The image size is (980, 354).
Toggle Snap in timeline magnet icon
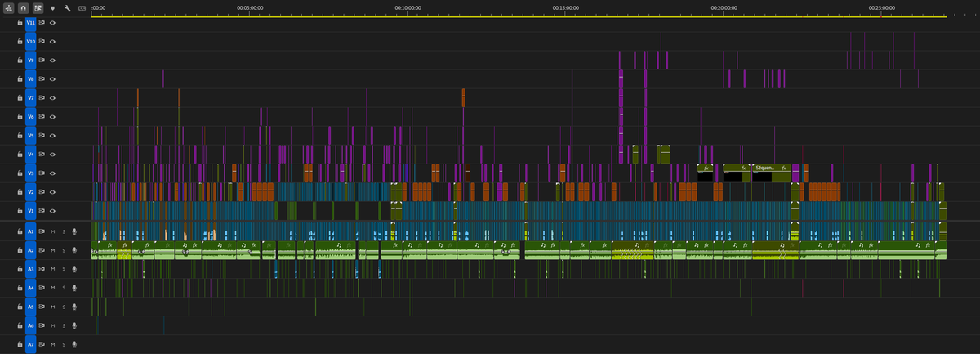(x=23, y=7)
